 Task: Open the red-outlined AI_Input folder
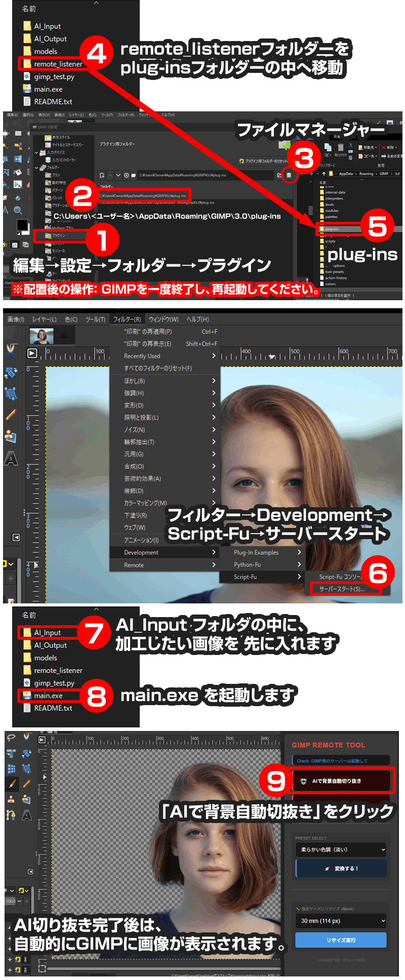[47, 632]
